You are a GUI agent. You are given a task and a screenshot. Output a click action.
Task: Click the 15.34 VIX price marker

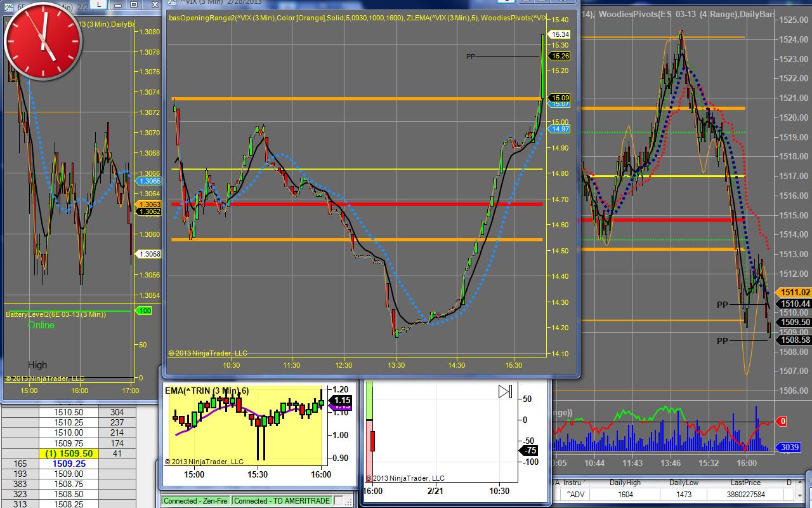(x=560, y=34)
